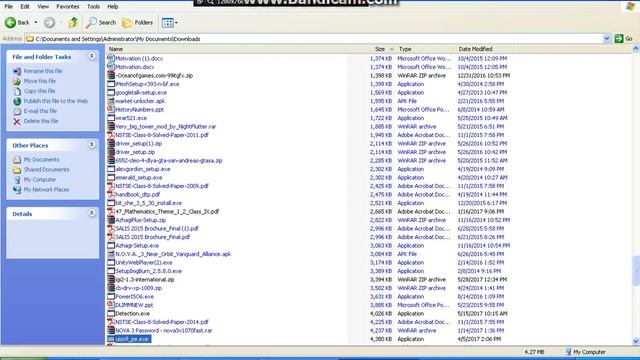Select UnityWebPlayer(2).exe icon
Screen dimensions: 640x360
tap(111, 262)
